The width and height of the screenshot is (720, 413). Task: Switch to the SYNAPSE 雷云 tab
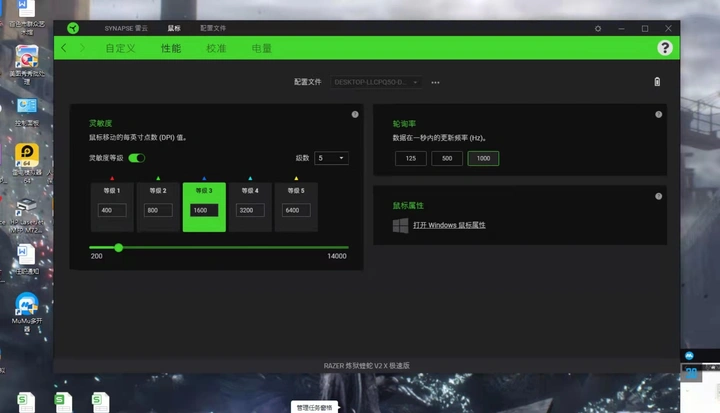pos(126,28)
